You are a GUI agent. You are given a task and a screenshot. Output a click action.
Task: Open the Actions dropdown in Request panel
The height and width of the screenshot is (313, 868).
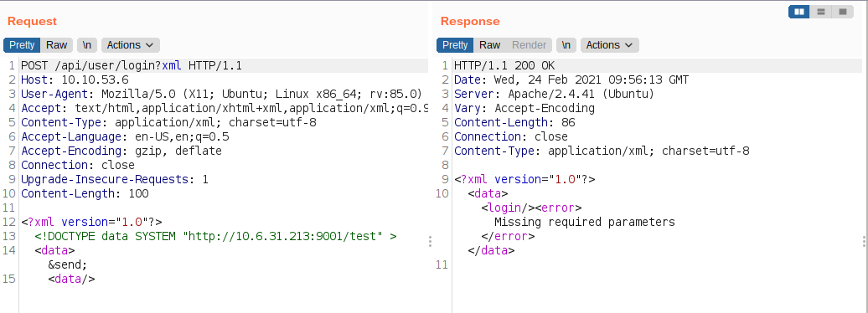coord(131,45)
